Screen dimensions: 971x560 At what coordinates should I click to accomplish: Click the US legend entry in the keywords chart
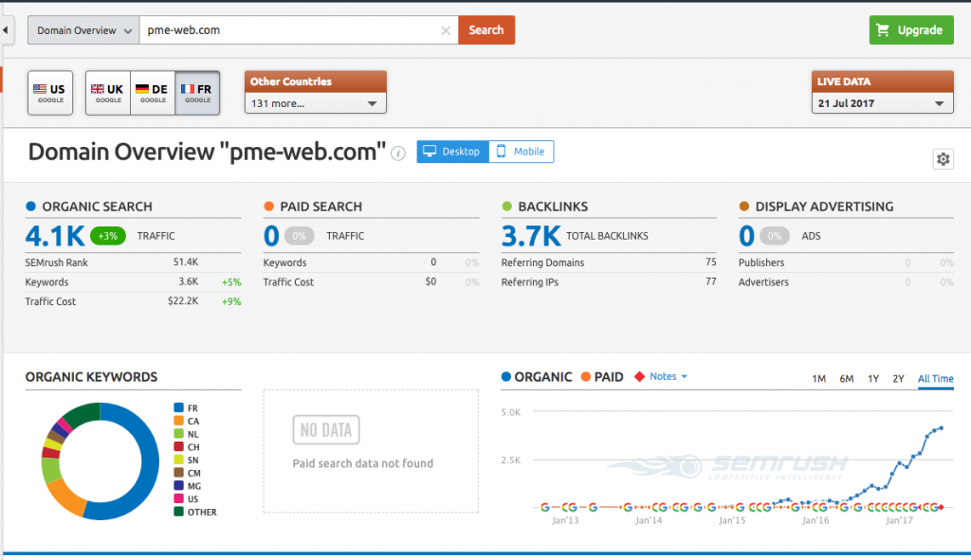[187, 498]
